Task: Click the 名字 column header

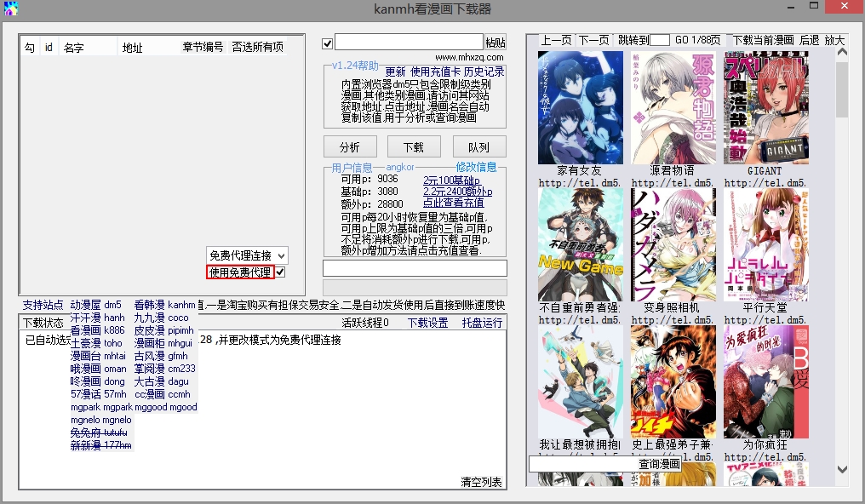Action: (73, 48)
